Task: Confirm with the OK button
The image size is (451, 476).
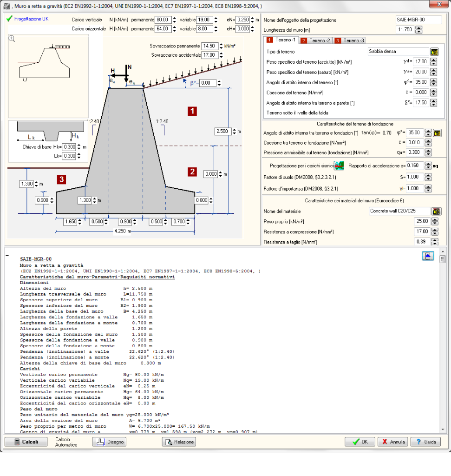Action: pos(360,442)
